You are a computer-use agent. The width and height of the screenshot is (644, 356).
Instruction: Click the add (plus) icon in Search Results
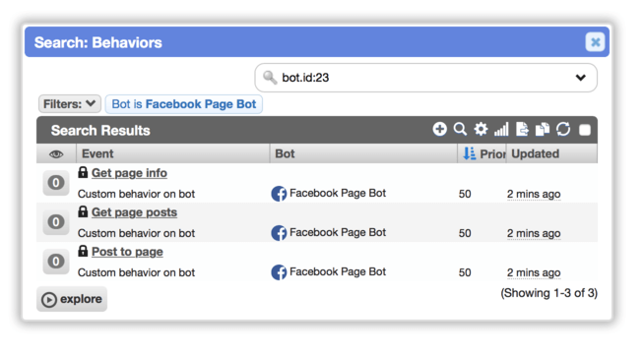439,130
